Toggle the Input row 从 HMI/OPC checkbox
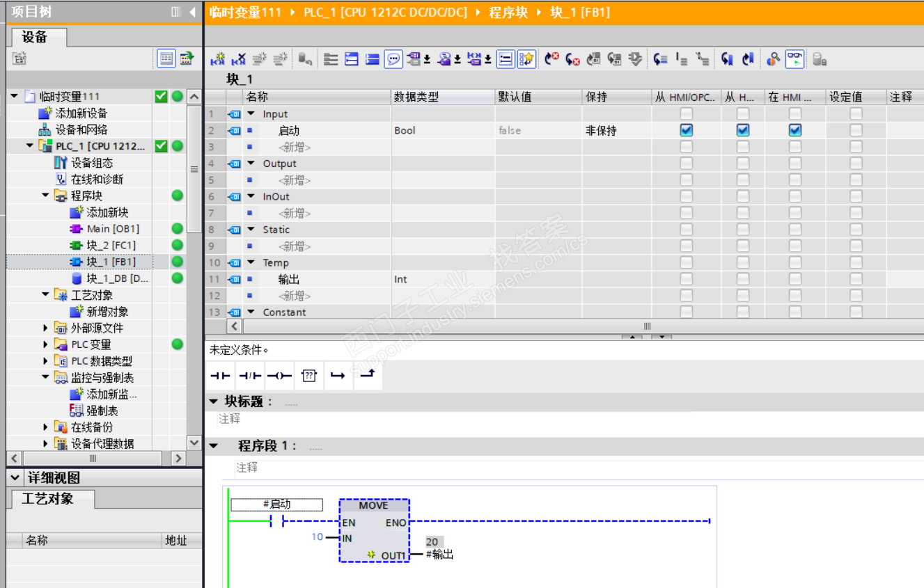The image size is (924, 588). tap(687, 113)
